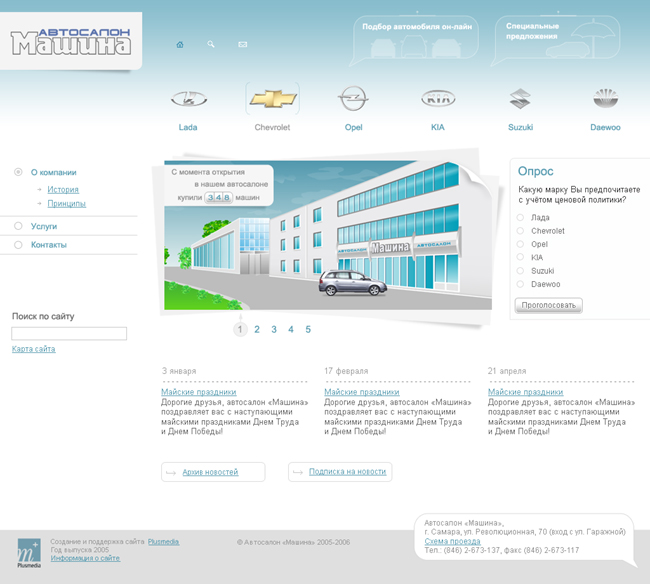Viewport: 650px width, 584px height.
Task: Select Suzuki radio option in poll
Action: click(520, 271)
